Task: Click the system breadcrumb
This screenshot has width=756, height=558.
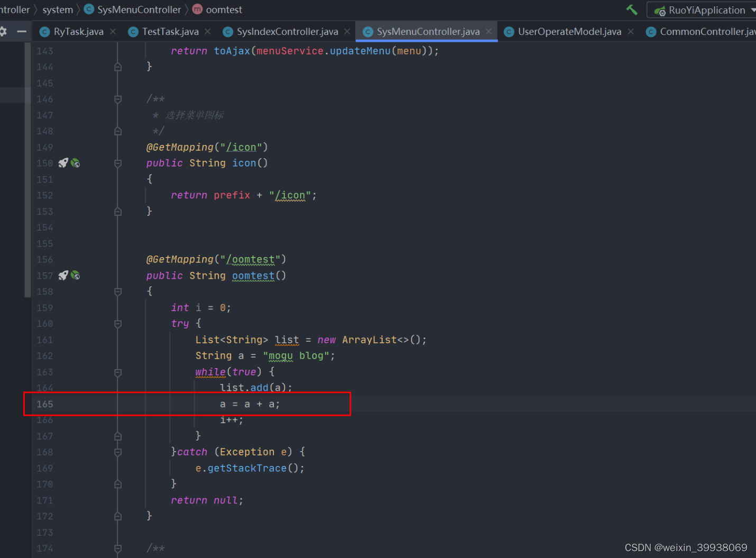Action: tap(58, 10)
